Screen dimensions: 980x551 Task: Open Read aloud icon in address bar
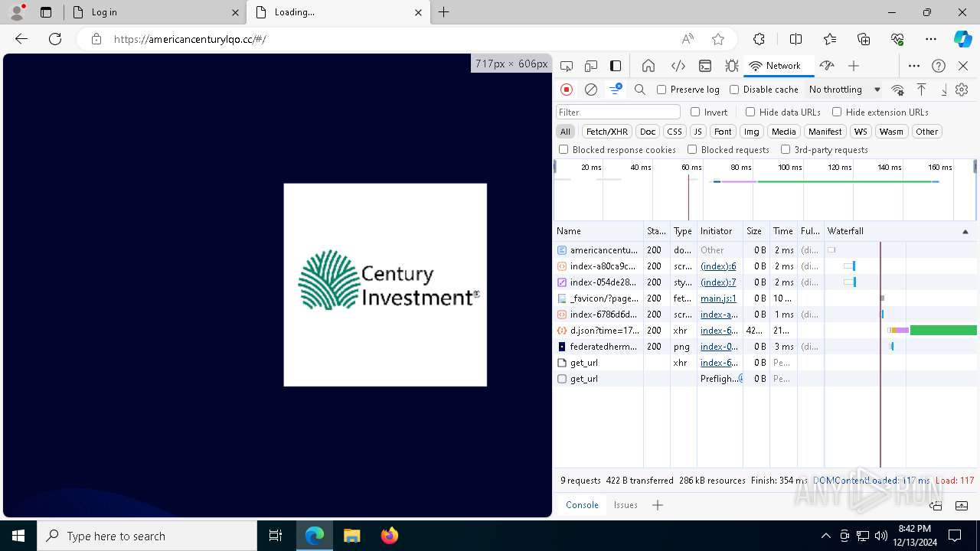(x=688, y=39)
